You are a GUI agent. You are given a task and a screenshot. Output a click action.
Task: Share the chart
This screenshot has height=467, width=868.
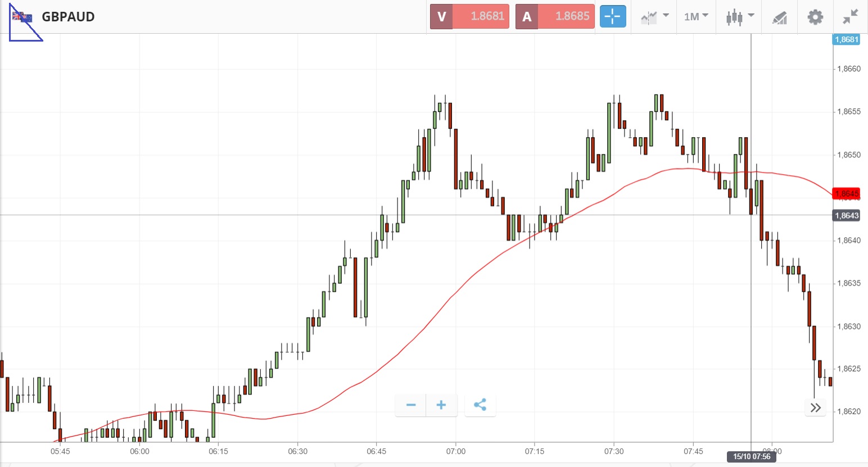click(x=480, y=405)
